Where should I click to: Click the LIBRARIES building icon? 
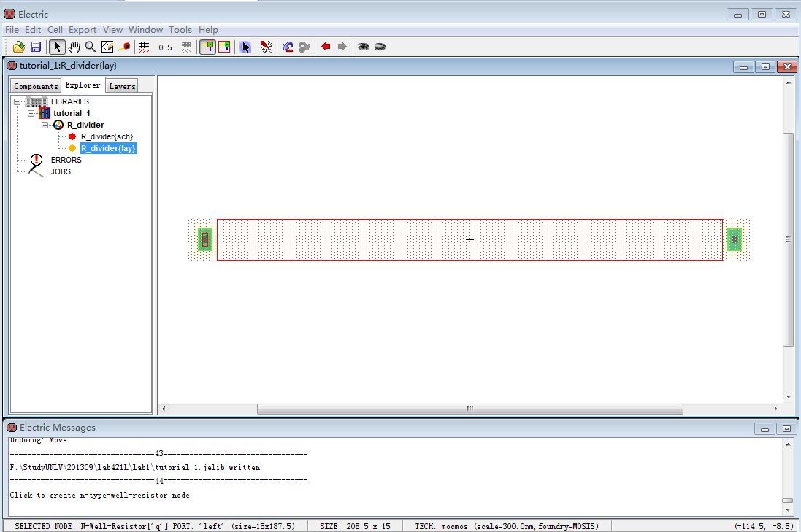(37, 101)
